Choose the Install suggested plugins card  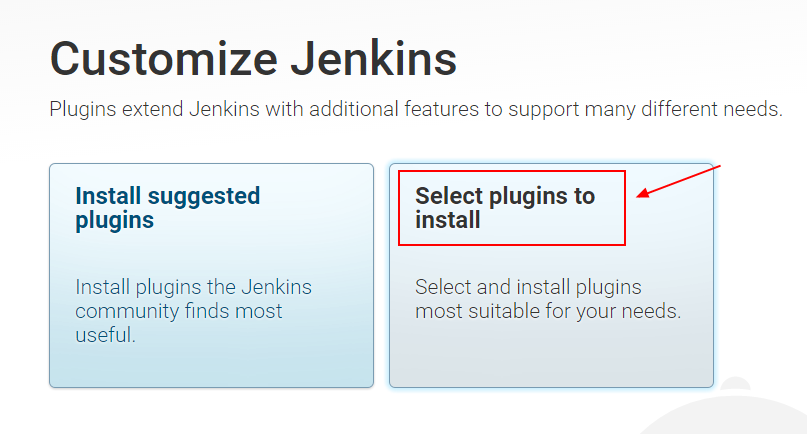click(x=212, y=275)
